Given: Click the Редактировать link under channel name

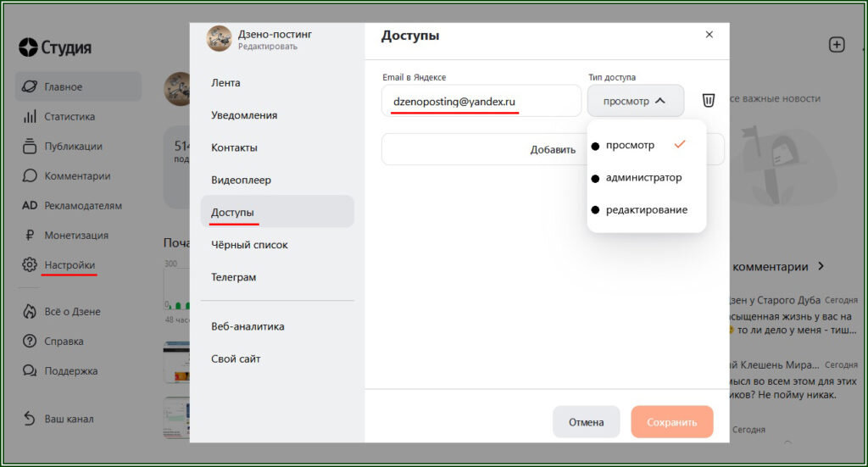Looking at the screenshot, I should point(268,47).
